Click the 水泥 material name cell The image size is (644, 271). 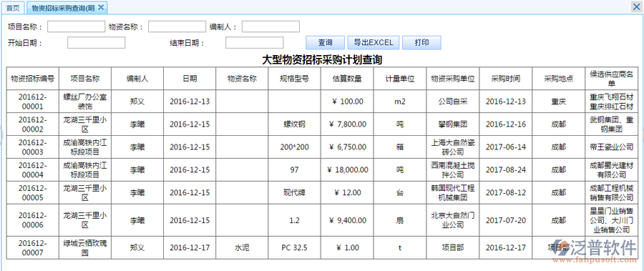click(242, 247)
